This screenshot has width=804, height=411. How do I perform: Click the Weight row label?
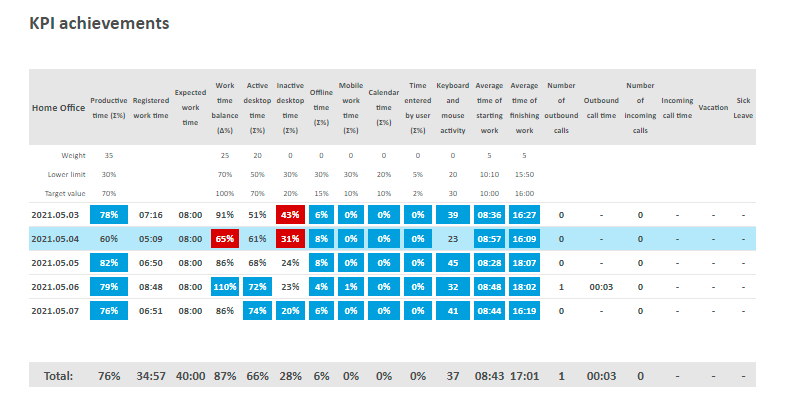(74, 156)
